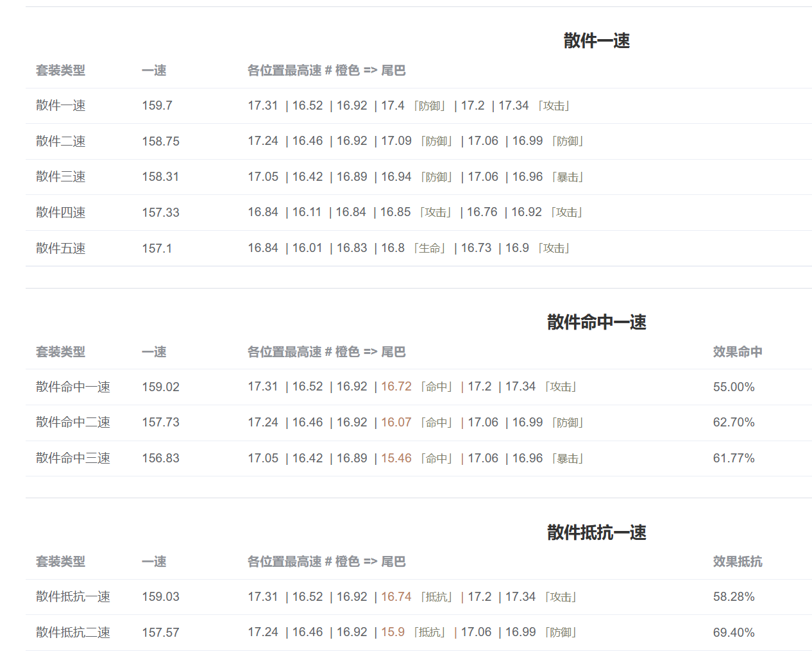Viewport: 812px width, 656px height.
Task: Select the 效果抵抗 column header
Action: pyautogui.click(x=737, y=562)
